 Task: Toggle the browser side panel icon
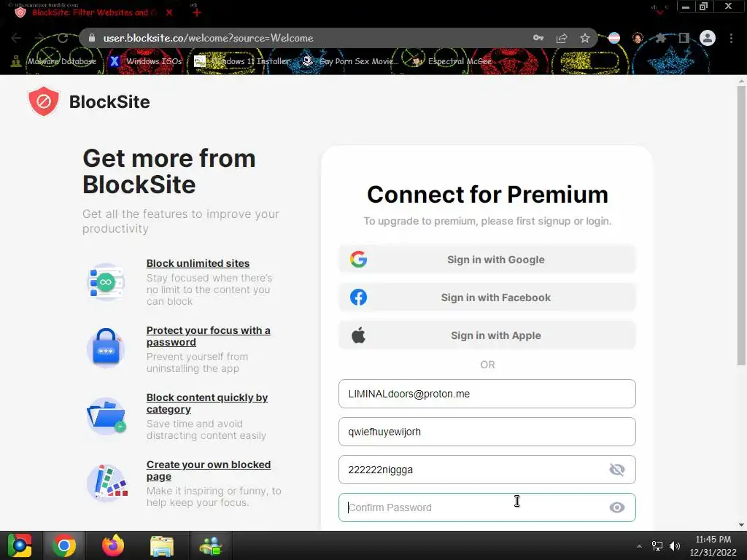(x=684, y=38)
